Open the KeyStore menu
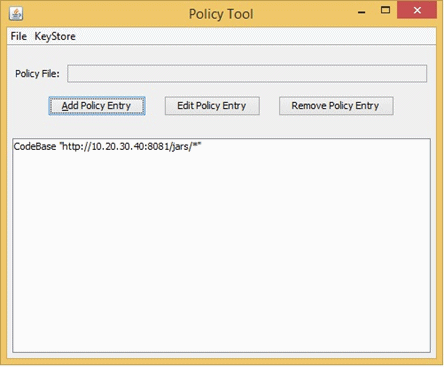444x367 pixels. tap(55, 36)
